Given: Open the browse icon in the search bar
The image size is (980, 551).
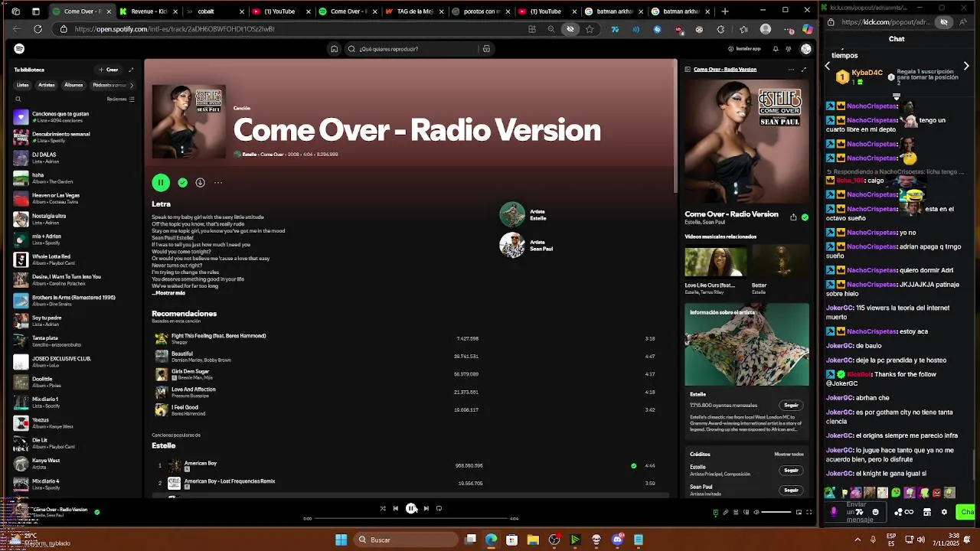Looking at the screenshot, I should coord(486,49).
